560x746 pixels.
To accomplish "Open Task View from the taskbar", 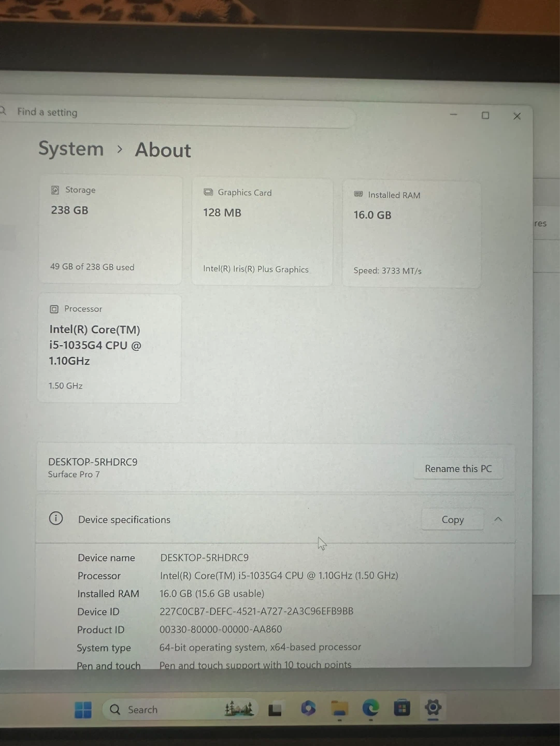I will click(x=275, y=709).
